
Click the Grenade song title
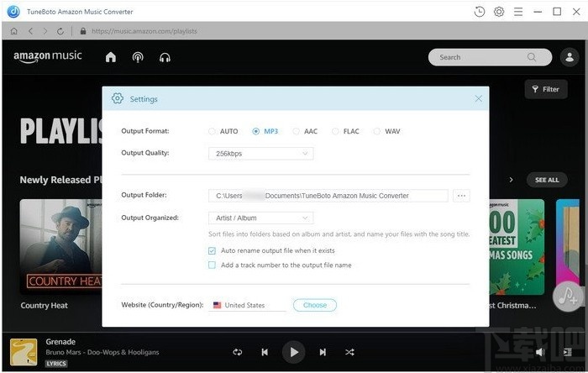pyautogui.click(x=60, y=342)
